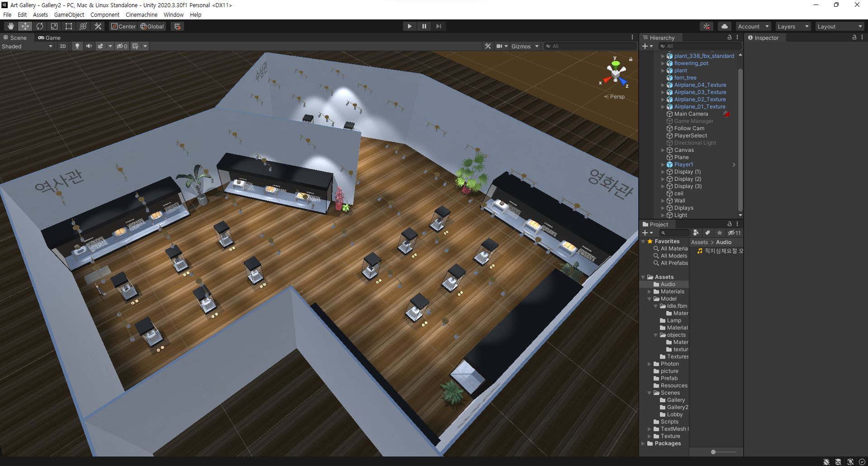The height and width of the screenshot is (466, 868).
Task: Click the Scene view search field
Action: click(590, 46)
